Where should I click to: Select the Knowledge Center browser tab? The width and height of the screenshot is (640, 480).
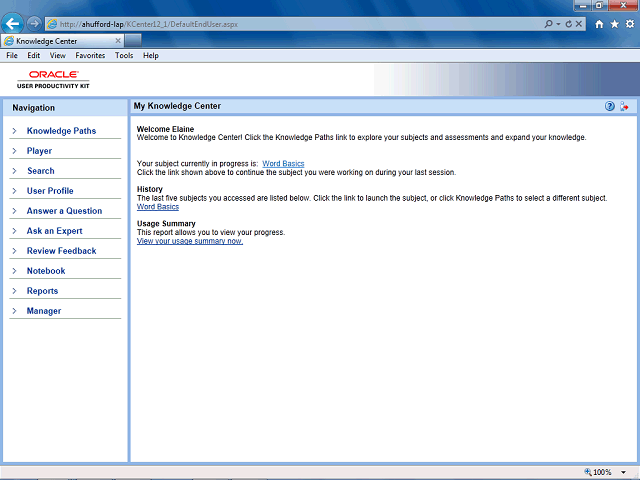tap(62, 41)
